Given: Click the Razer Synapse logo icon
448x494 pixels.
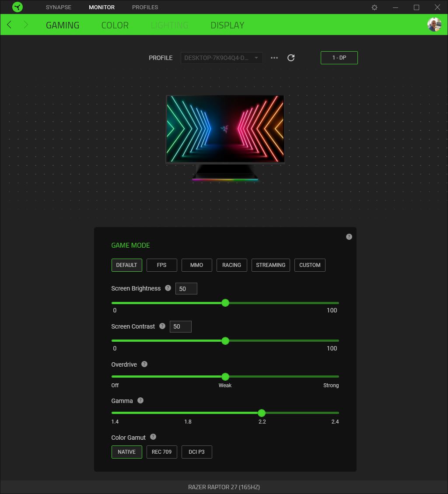Looking at the screenshot, I should [x=17, y=7].
